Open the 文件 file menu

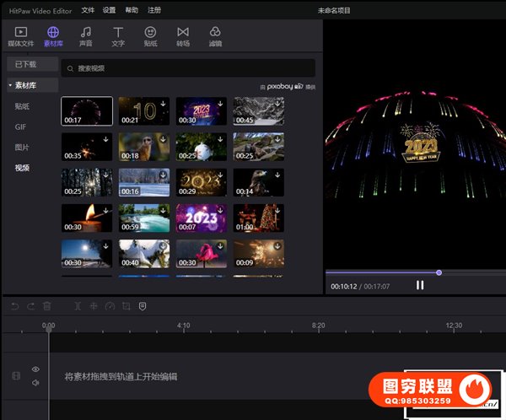tap(89, 10)
